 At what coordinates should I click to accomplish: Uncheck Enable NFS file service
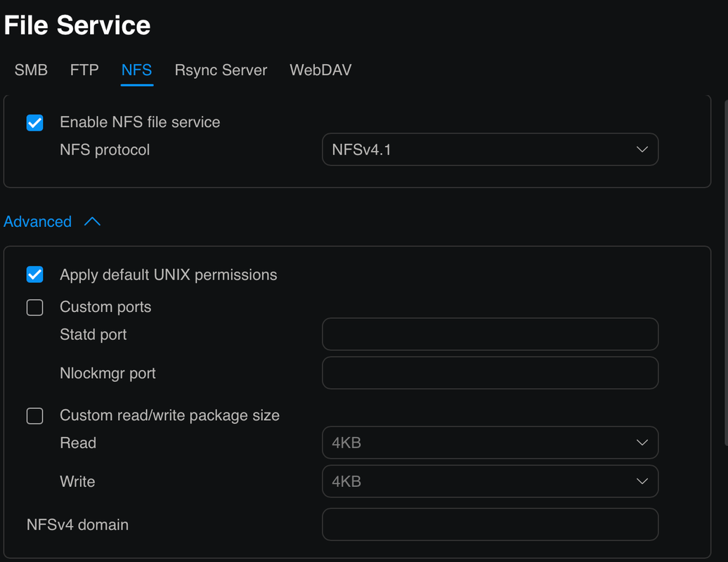click(x=34, y=123)
